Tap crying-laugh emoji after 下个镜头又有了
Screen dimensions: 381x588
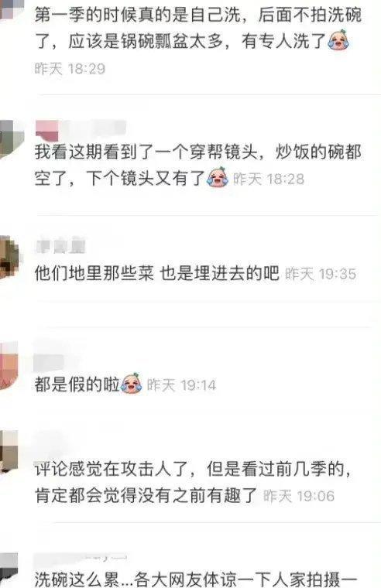[x=218, y=177]
